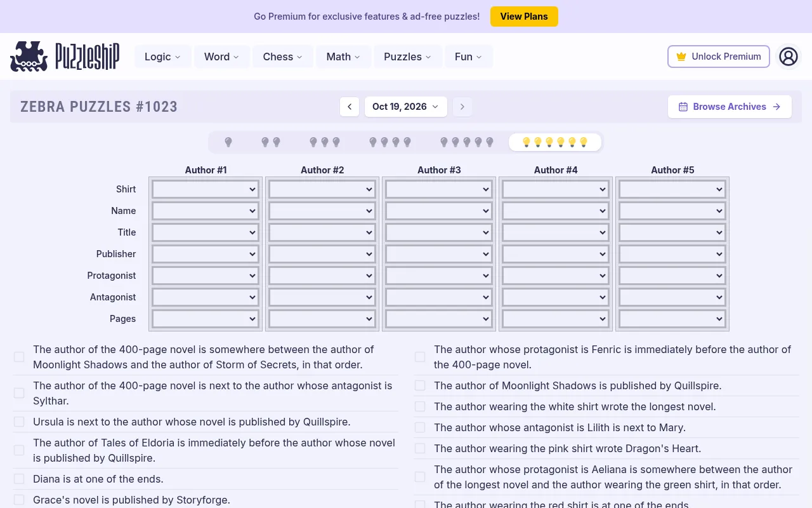812x508 pixels.
Task: Open Browse Archives
Action: tap(730, 107)
